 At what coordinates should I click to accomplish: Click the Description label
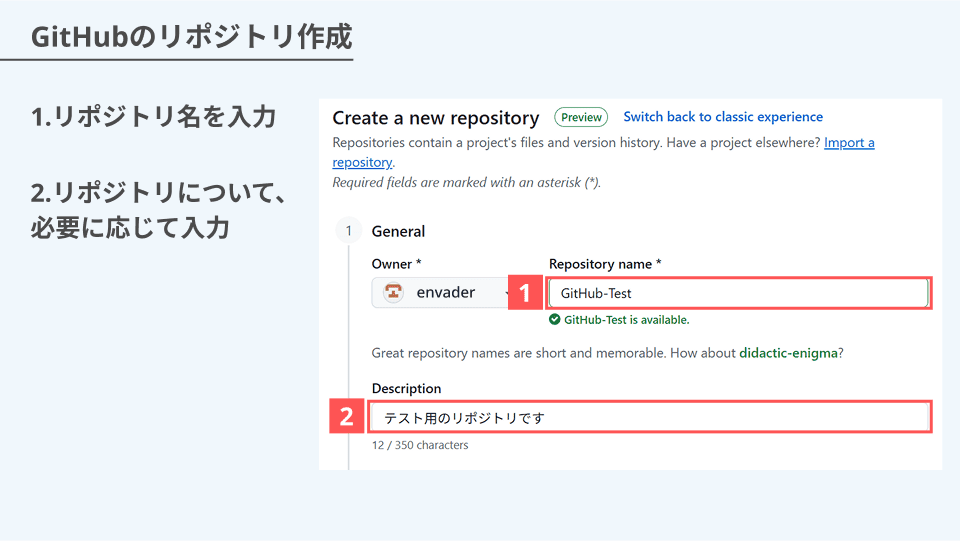(406, 389)
